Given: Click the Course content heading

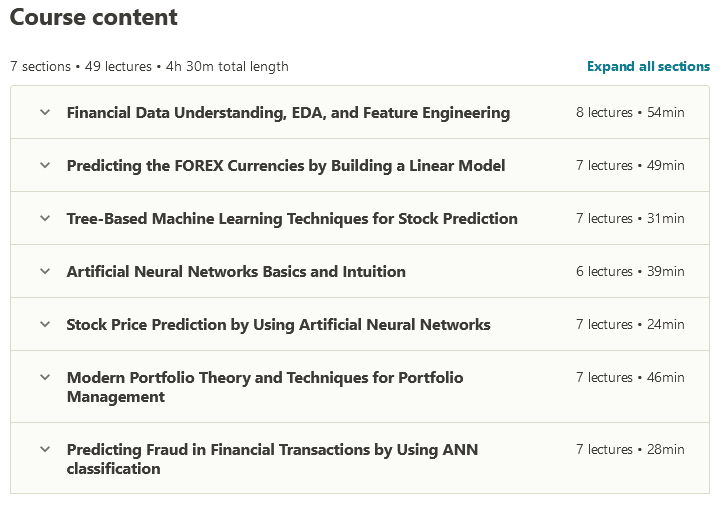Looking at the screenshot, I should (94, 18).
